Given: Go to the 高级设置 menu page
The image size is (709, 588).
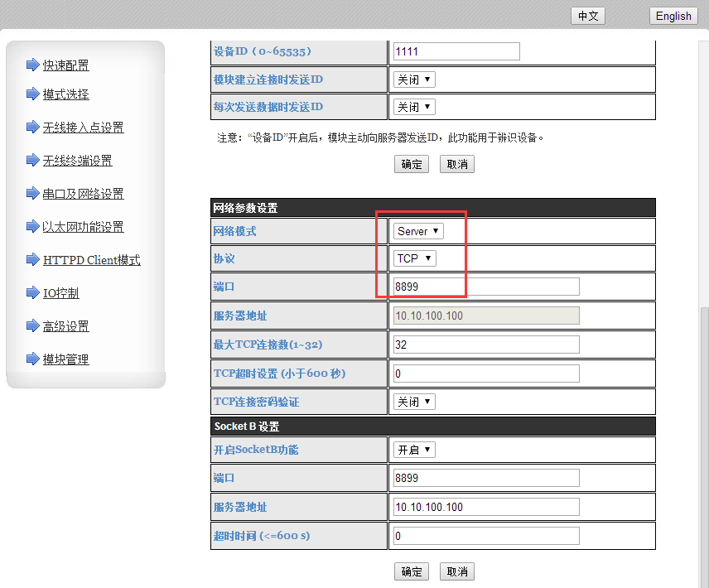Looking at the screenshot, I should [x=66, y=326].
